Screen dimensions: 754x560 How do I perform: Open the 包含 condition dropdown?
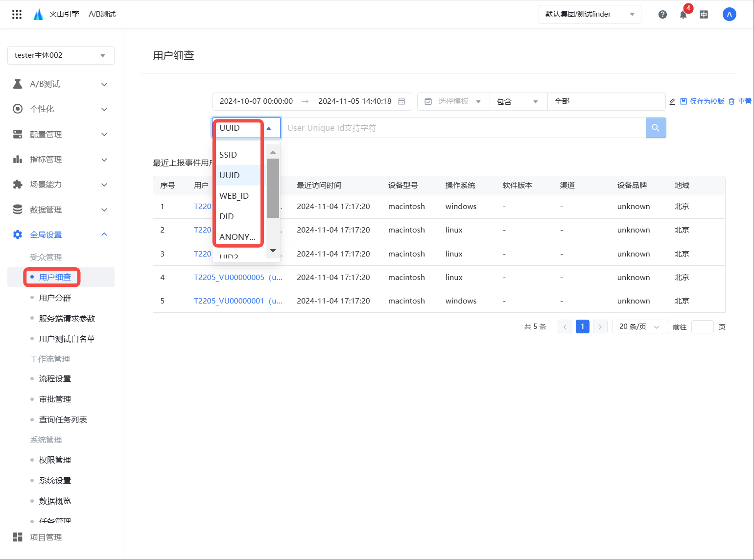[518, 101]
